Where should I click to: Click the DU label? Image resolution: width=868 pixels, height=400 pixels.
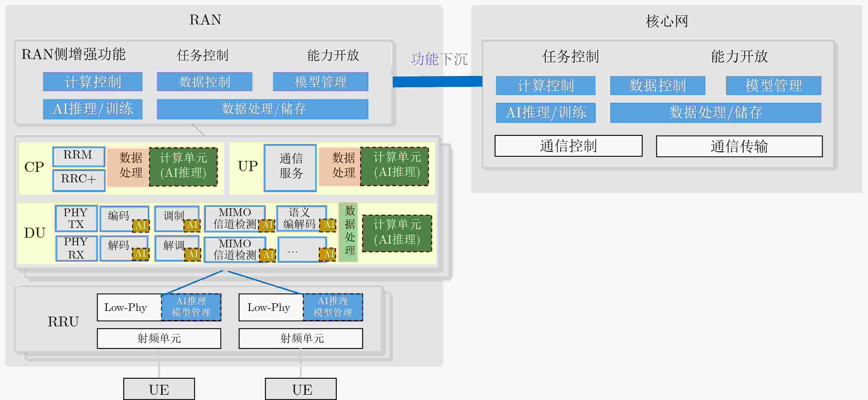click(x=34, y=233)
